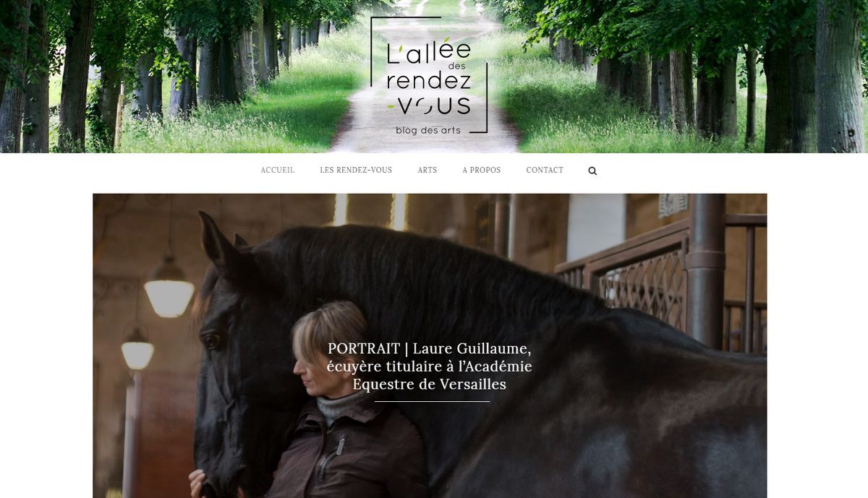868x498 pixels.
Task: Click the white line under article title
Action: (x=432, y=401)
